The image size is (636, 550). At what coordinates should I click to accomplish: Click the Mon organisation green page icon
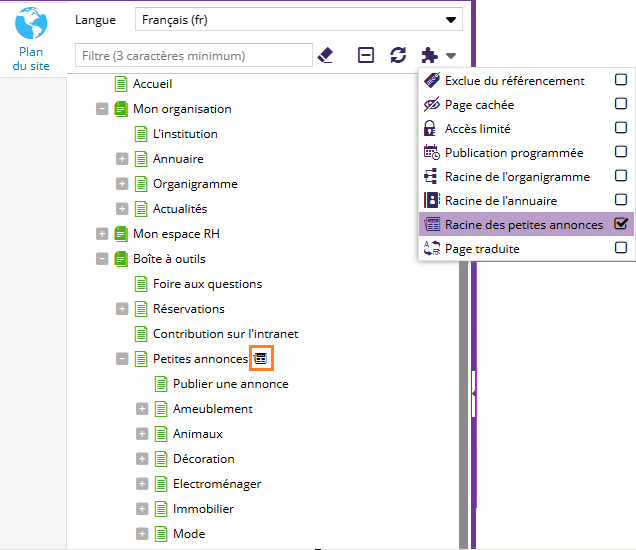(122, 109)
